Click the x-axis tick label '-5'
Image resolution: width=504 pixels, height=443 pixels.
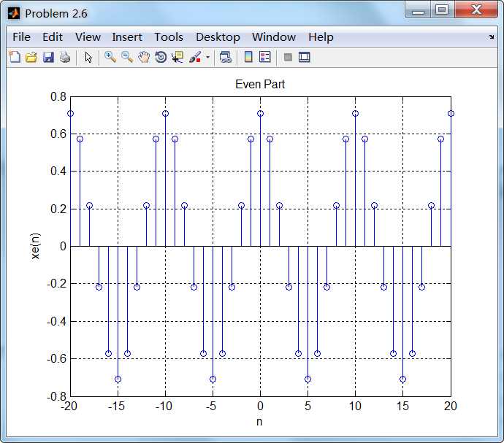pyautogui.click(x=211, y=407)
